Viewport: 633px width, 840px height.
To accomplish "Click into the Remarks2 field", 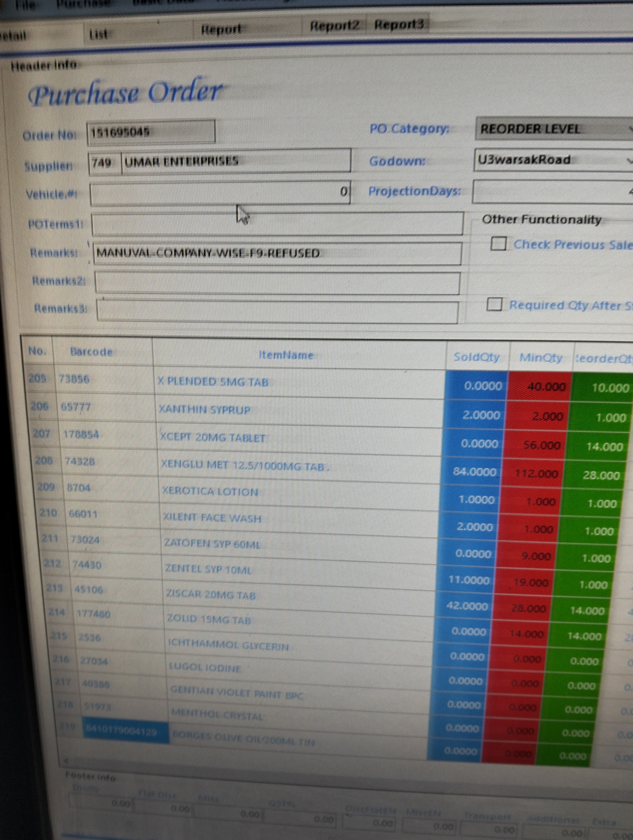I will (277, 282).
